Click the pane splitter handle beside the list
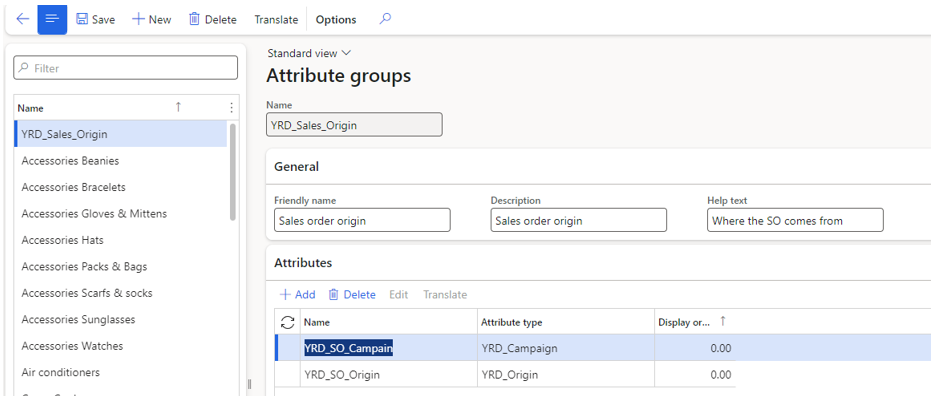 [x=249, y=384]
